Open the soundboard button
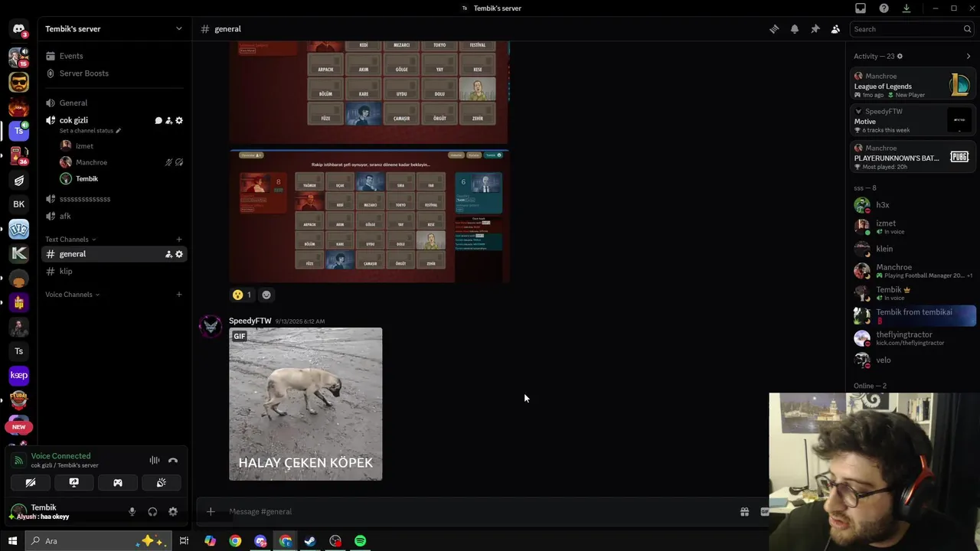 pos(162,483)
